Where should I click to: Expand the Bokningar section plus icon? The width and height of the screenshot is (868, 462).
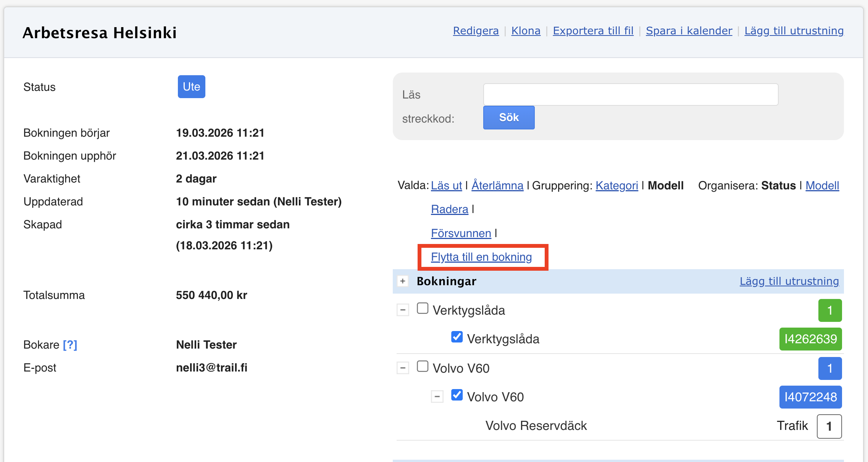coord(402,281)
